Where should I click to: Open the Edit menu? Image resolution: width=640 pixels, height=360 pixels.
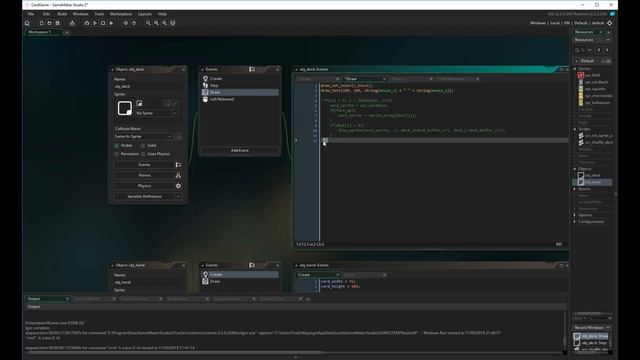[x=46, y=14]
